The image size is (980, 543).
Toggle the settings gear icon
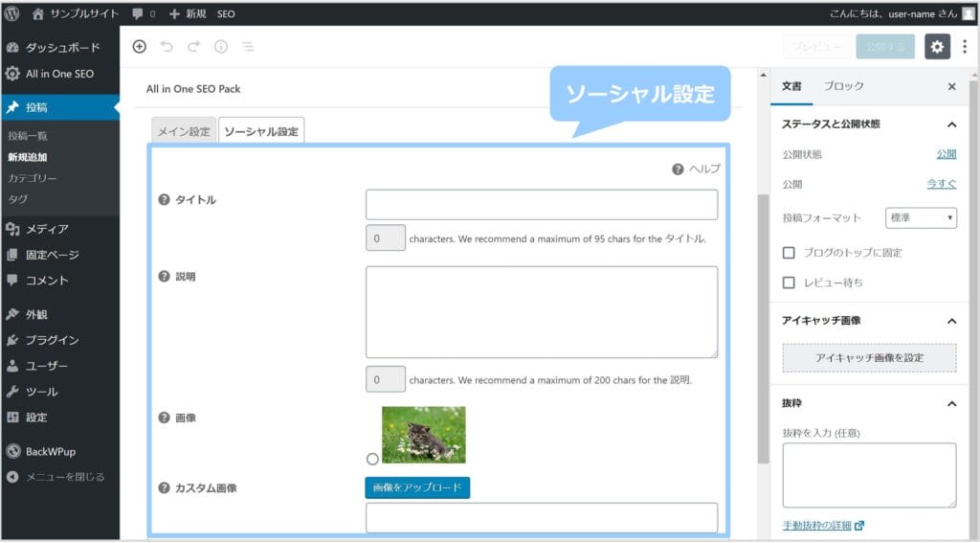point(937,46)
